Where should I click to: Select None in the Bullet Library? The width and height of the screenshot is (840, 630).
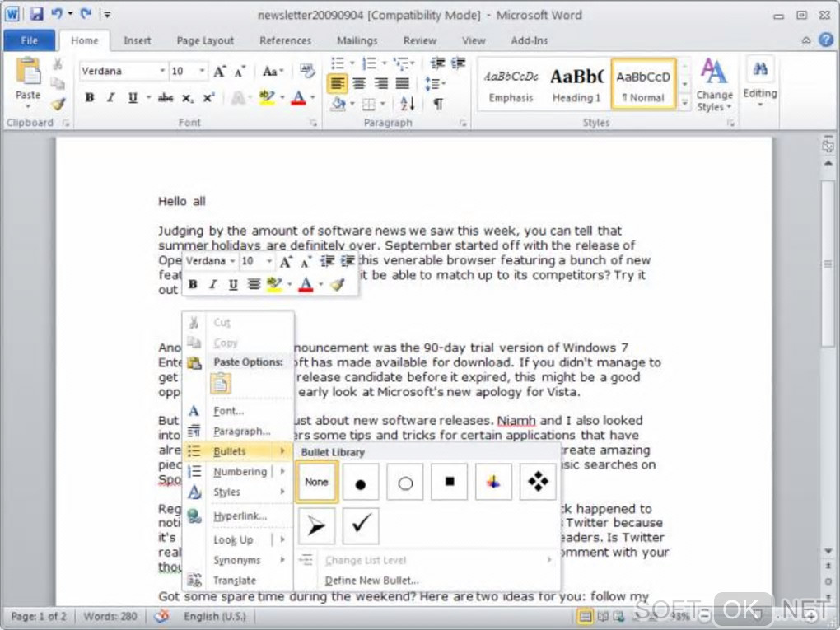pos(316,482)
